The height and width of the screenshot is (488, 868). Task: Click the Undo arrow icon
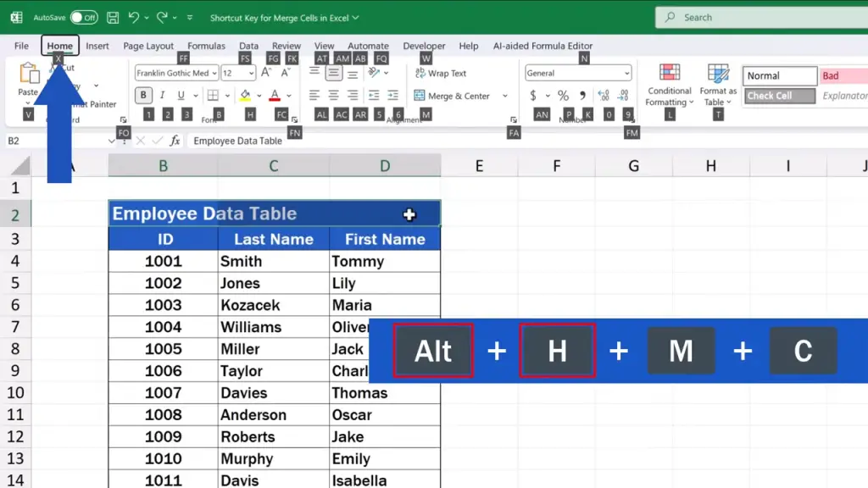point(134,17)
